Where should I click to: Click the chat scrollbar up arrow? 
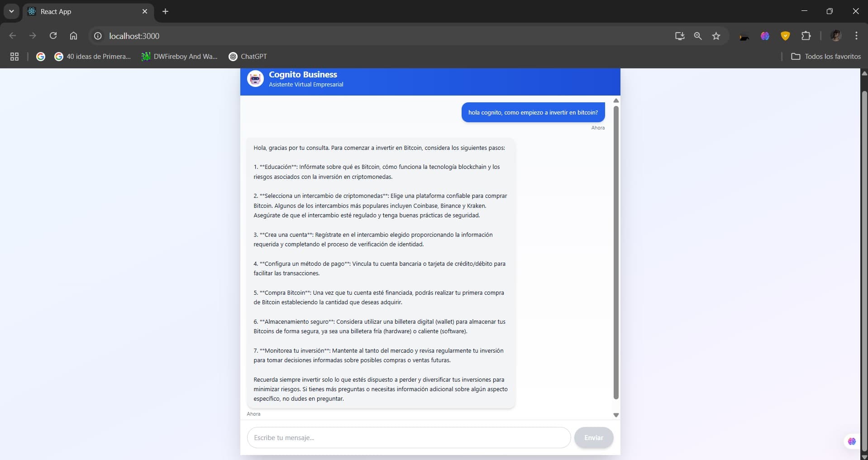(616, 101)
